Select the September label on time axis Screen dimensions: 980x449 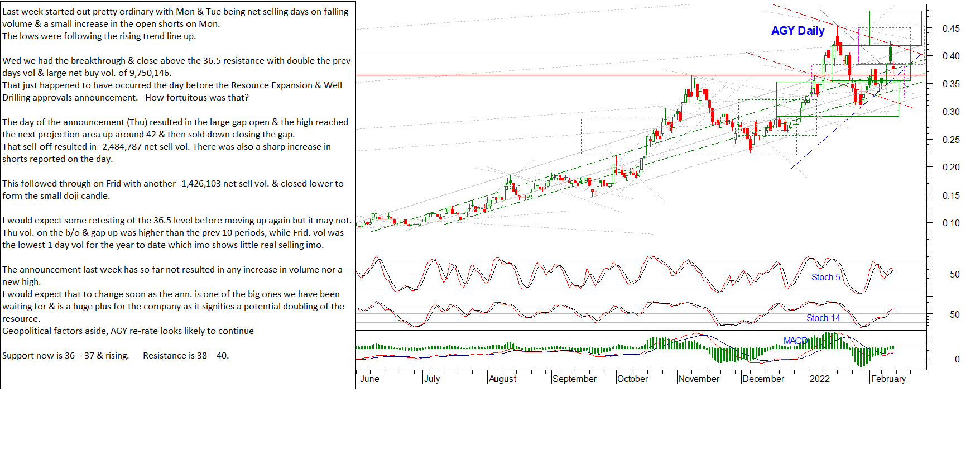574,379
